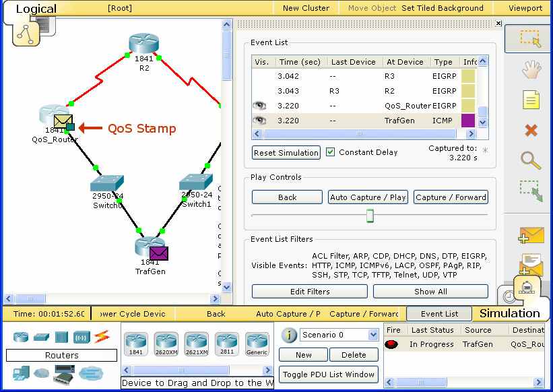Image resolution: width=553 pixels, height=392 pixels.
Task: Add a Complex PDU envelope
Action: click(531, 265)
